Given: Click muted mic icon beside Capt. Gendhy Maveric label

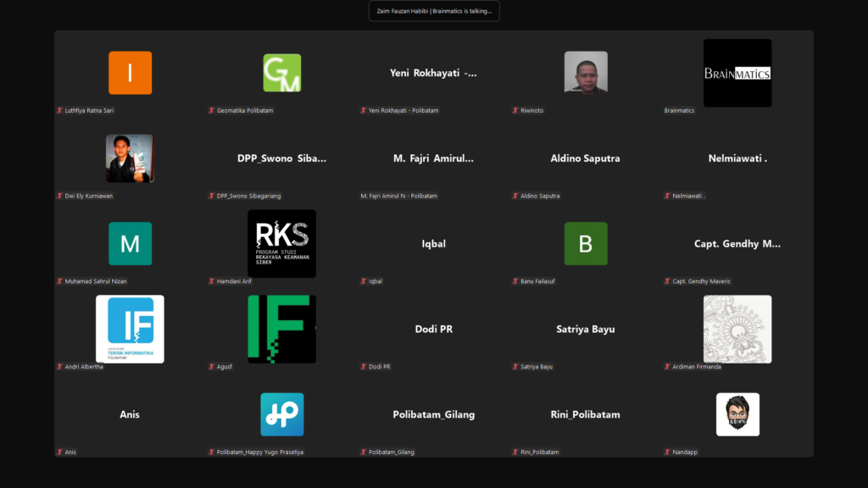Looking at the screenshot, I should coord(667,281).
